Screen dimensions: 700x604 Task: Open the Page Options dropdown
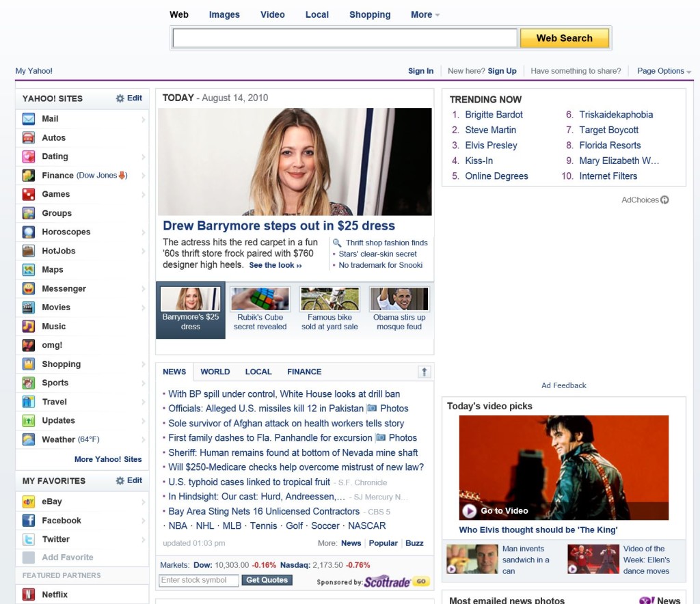tap(664, 71)
